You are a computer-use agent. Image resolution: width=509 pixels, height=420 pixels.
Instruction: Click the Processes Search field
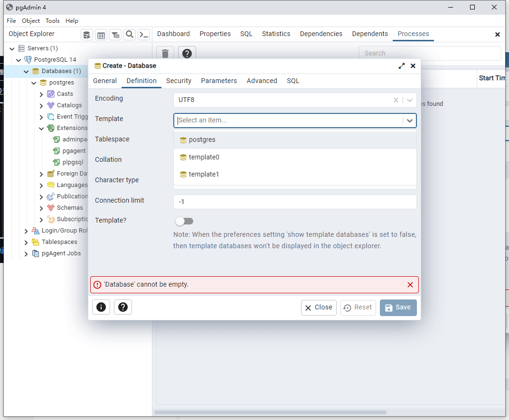click(430, 53)
